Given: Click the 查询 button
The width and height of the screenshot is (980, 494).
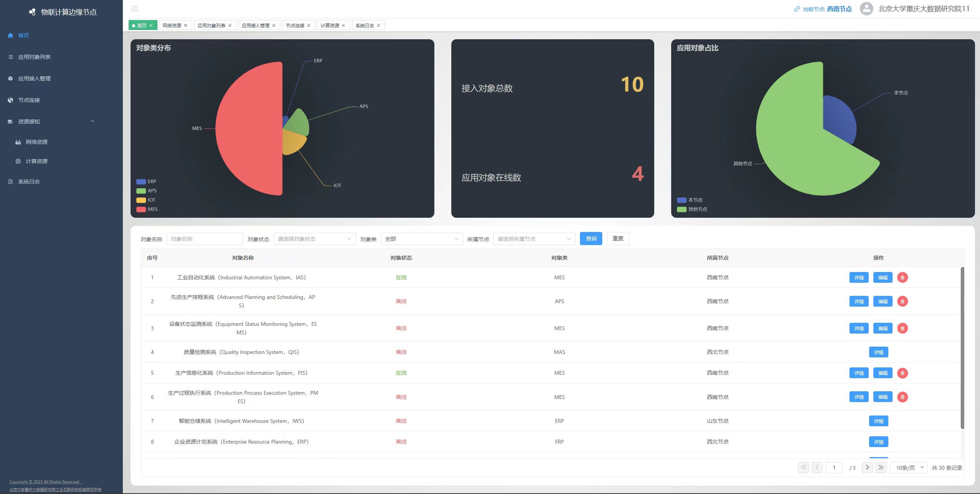Looking at the screenshot, I should [591, 239].
